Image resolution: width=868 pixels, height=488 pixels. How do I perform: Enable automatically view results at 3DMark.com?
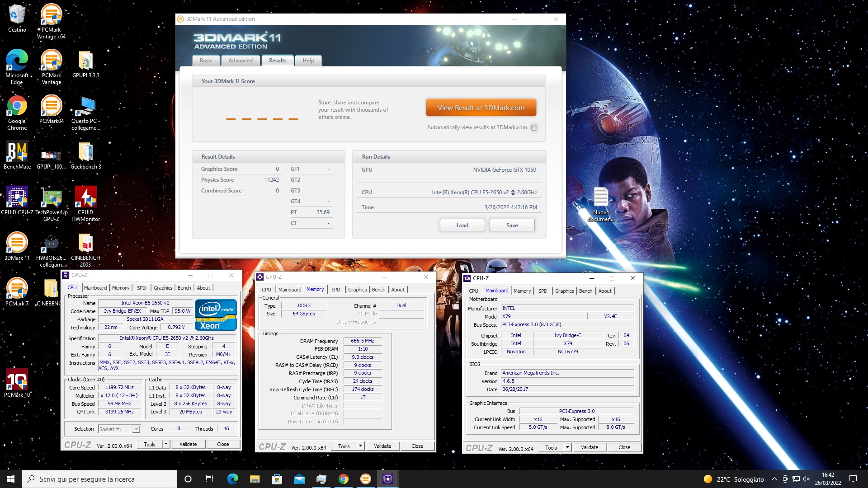click(534, 127)
